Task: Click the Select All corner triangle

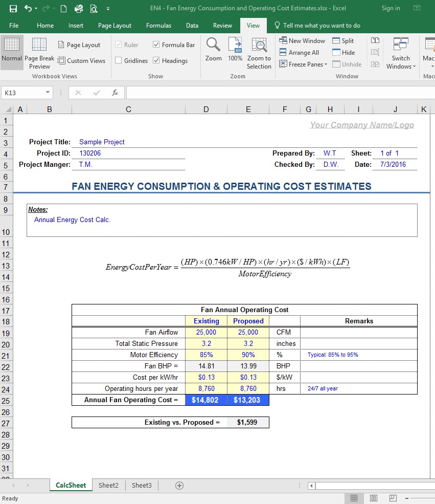Action: coord(9,109)
